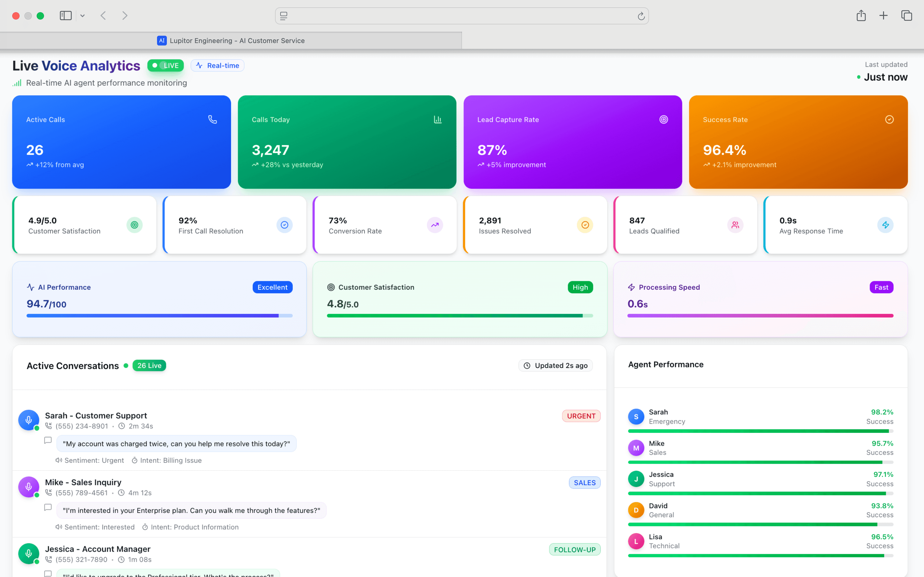Click the FOLLOW-UP badge on Jessica's conversation

coord(575,550)
